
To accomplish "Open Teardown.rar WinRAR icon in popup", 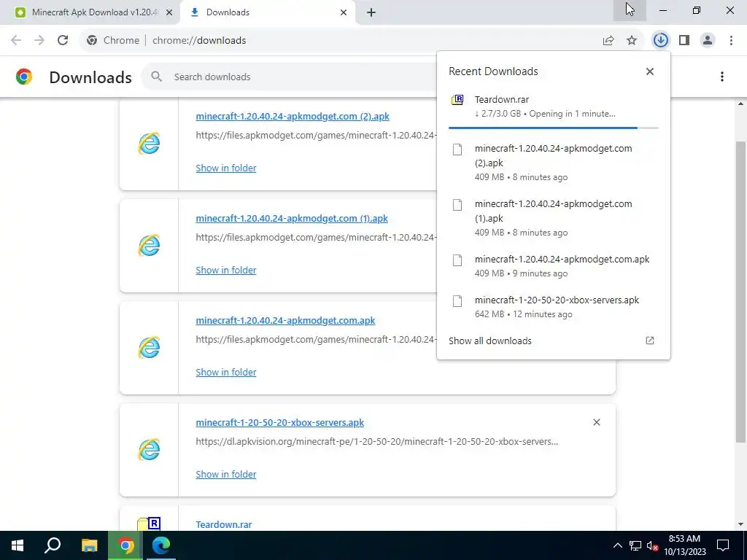I will [457, 99].
